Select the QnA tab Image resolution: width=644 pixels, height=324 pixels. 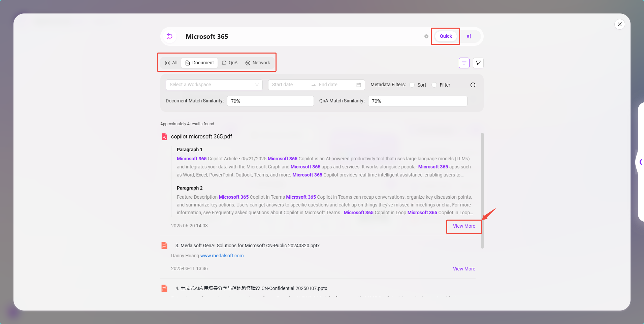[x=230, y=63]
